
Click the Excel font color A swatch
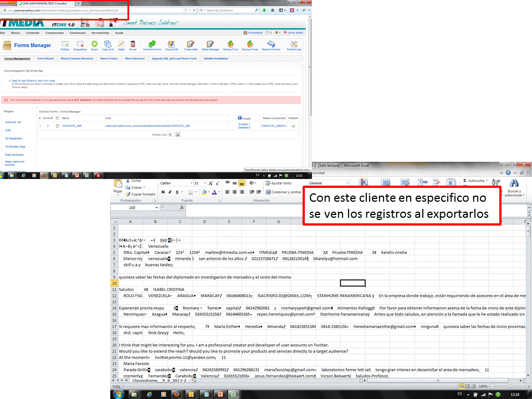coord(214,192)
